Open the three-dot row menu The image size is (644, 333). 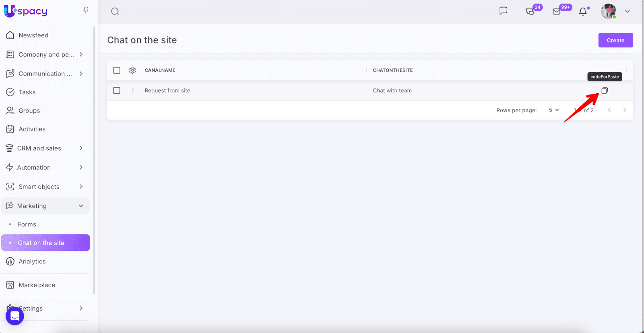(133, 90)
